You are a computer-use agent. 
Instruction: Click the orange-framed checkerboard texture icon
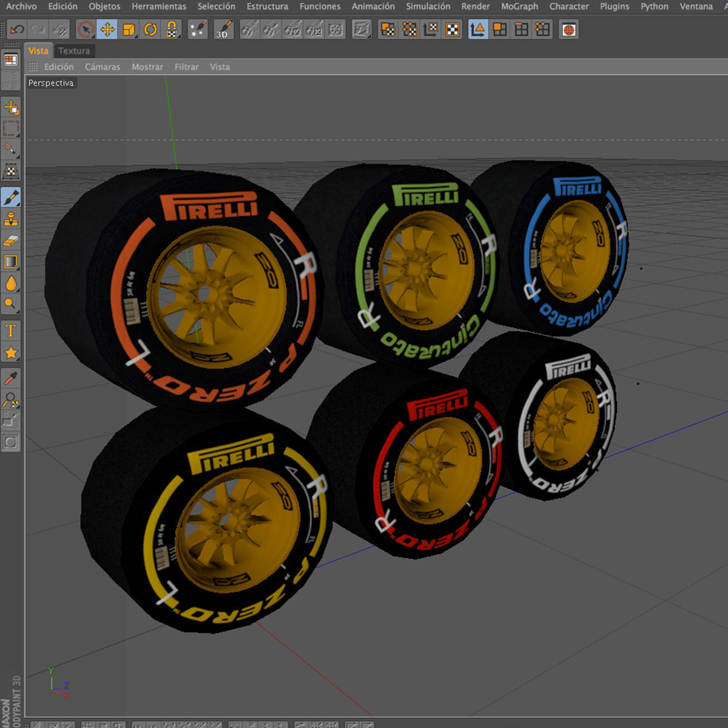tap(453, 29)
